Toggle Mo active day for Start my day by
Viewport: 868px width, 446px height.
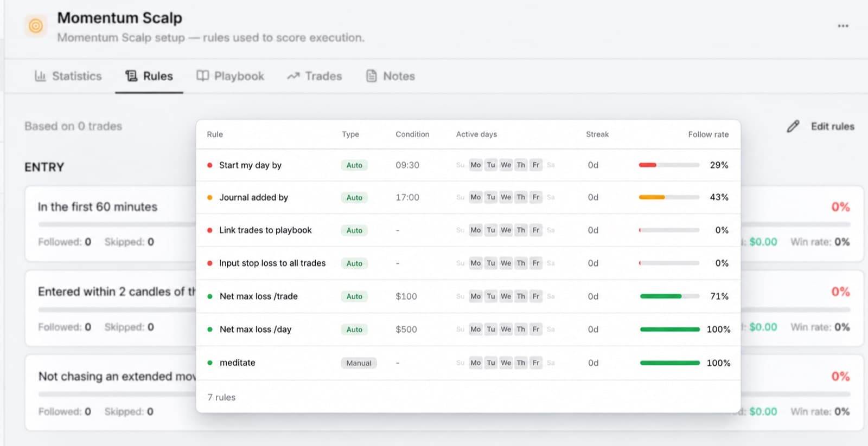click(476, 165)
